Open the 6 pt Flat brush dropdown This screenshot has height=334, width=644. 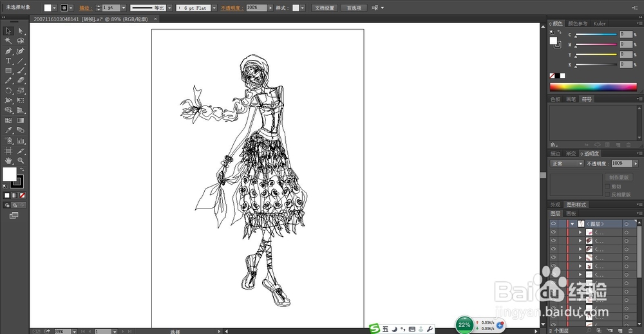(x=214, y=8)
